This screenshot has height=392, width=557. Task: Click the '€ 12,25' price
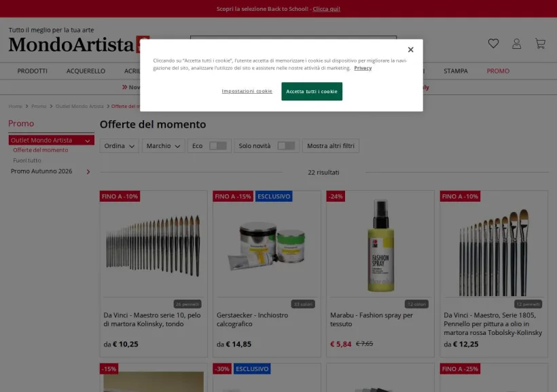466,344
